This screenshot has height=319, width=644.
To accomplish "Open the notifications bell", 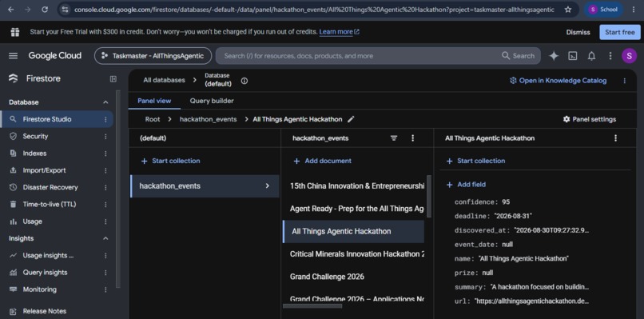I will point(591,56).
